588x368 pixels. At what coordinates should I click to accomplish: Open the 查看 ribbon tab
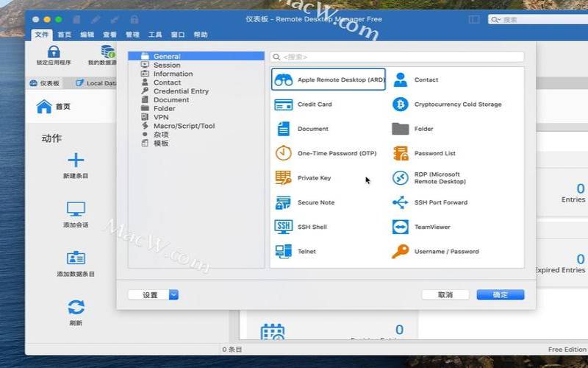tap(110, 35)
